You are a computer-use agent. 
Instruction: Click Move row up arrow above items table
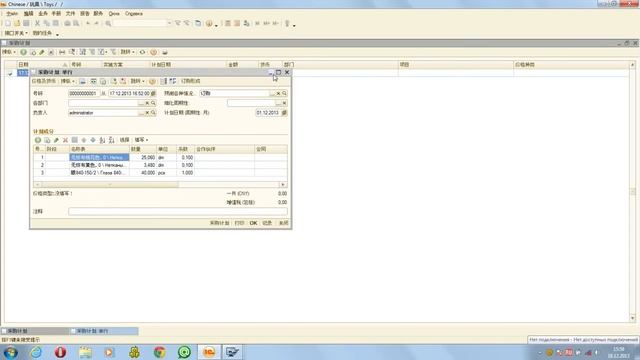(84, 140)
